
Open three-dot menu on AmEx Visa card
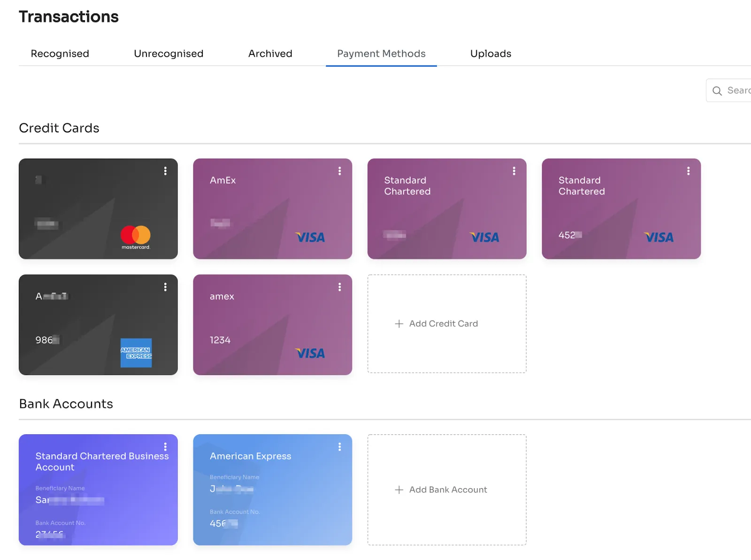tap(340, 171)
